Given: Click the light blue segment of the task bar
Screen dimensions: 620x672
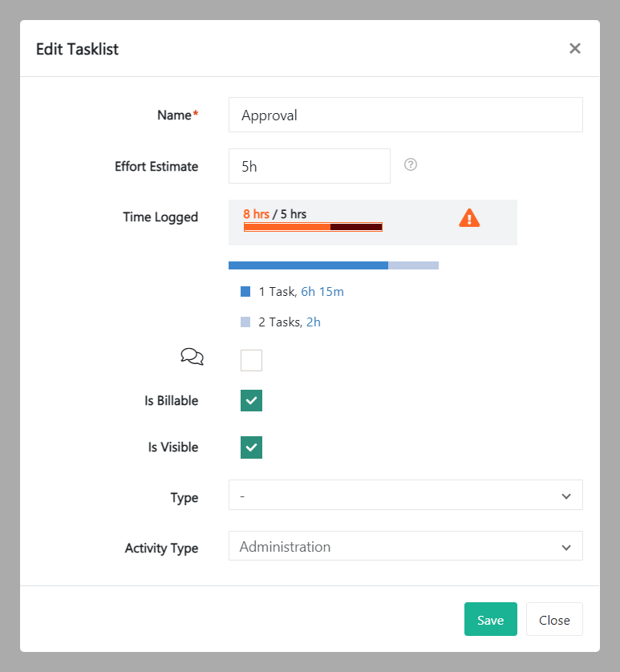Looking at the screenshot, I should [413, 265].
